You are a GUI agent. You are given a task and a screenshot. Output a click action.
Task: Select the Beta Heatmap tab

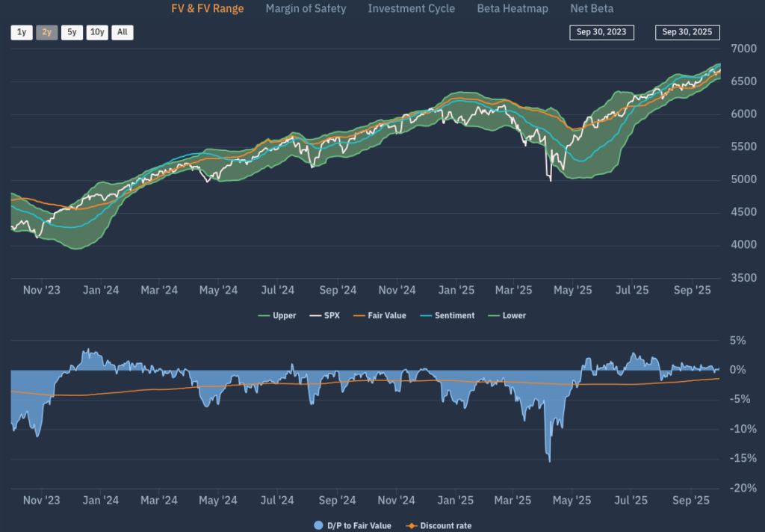(x=512, y=9)
